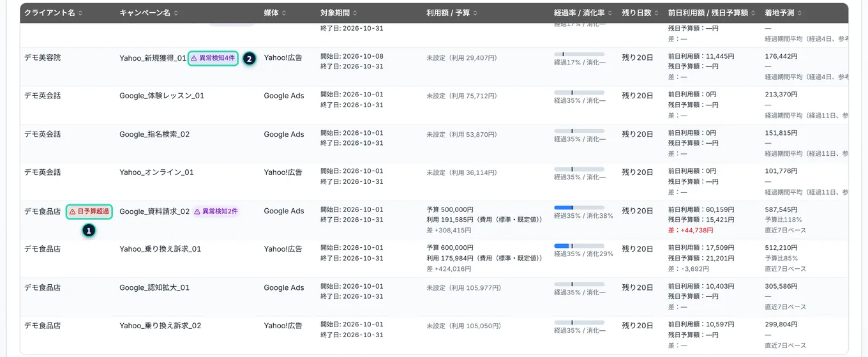Click the 未設定（利用 36,114円）budget cell

point(461,173)
